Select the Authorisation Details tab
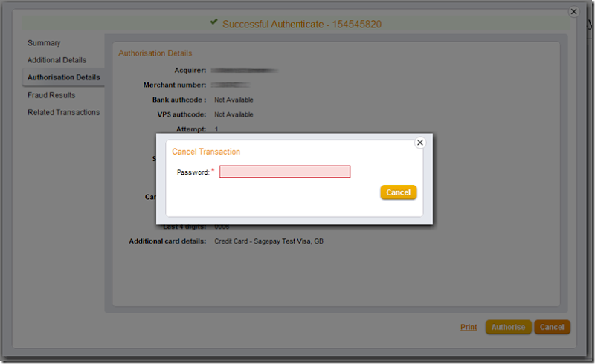This screenshot has width=595, height=364. [x=64, y=77]
